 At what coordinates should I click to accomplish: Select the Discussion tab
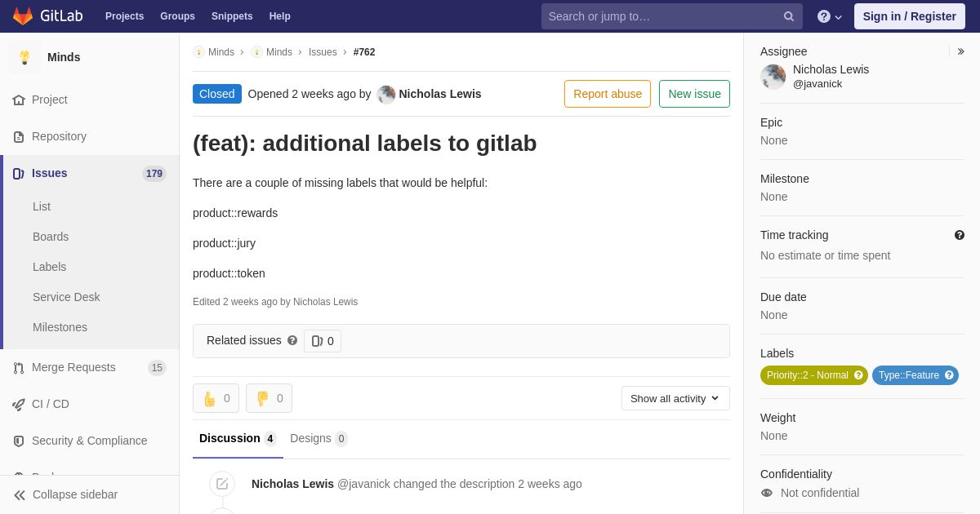tap(238, 439)
